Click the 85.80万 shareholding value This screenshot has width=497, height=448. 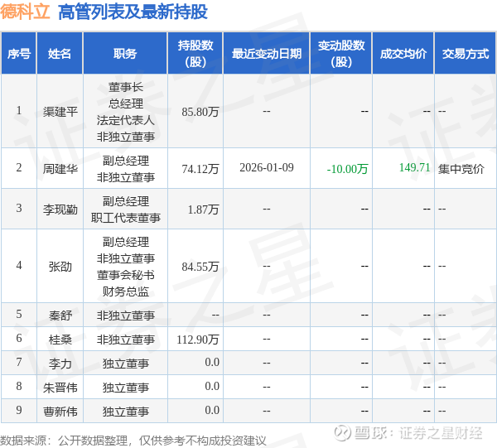pyautogui.click(x=200, y=112)
